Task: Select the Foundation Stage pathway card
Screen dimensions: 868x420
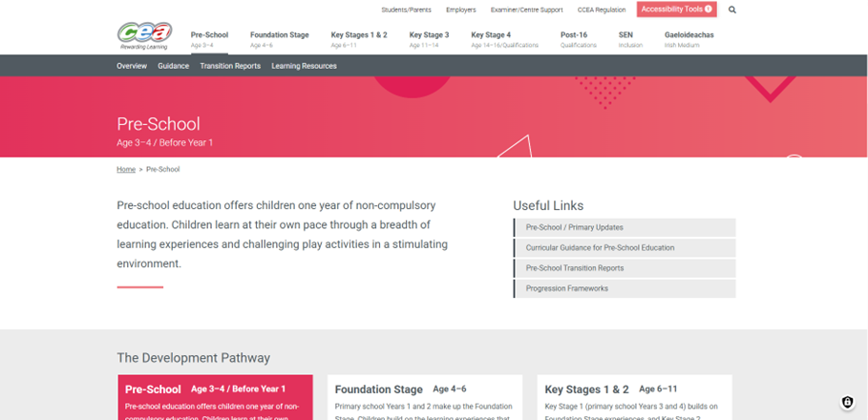Action: point(425,396)
